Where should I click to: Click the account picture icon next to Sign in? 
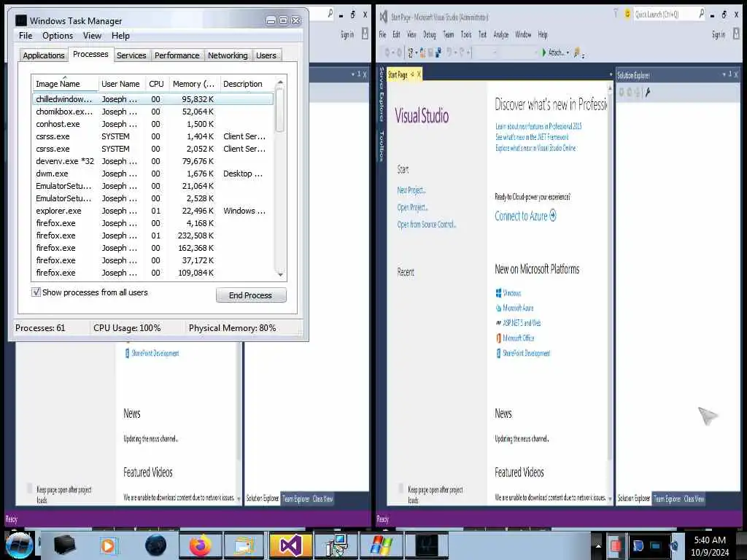(736, 34)
